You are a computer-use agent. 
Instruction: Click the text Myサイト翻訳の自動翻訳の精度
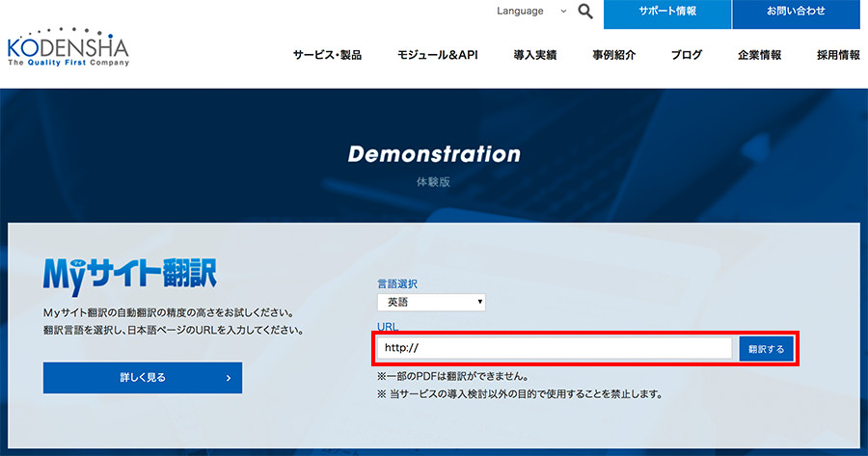tap(168, 313)
